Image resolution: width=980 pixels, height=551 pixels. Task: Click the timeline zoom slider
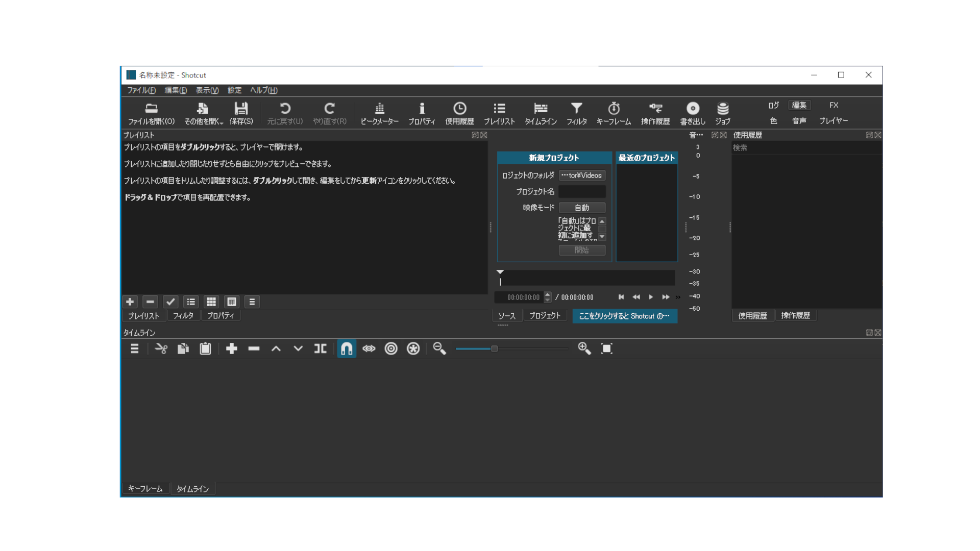(x=512, y=349)
